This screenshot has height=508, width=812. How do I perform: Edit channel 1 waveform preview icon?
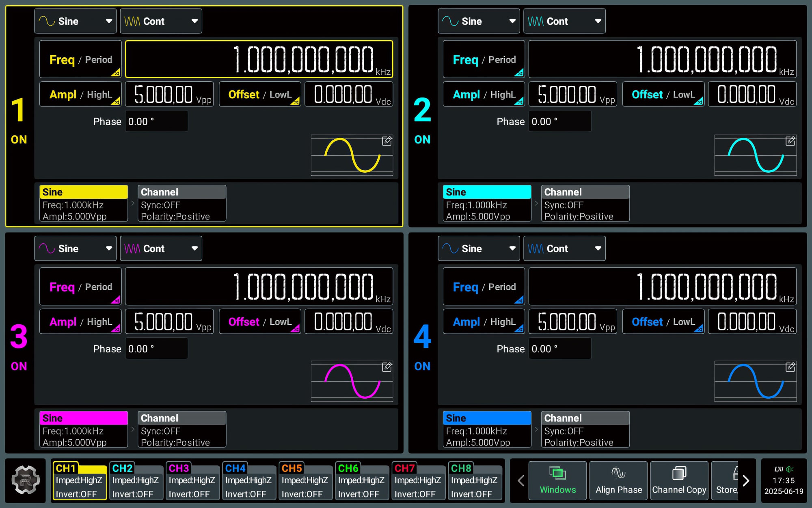point(387,141)
